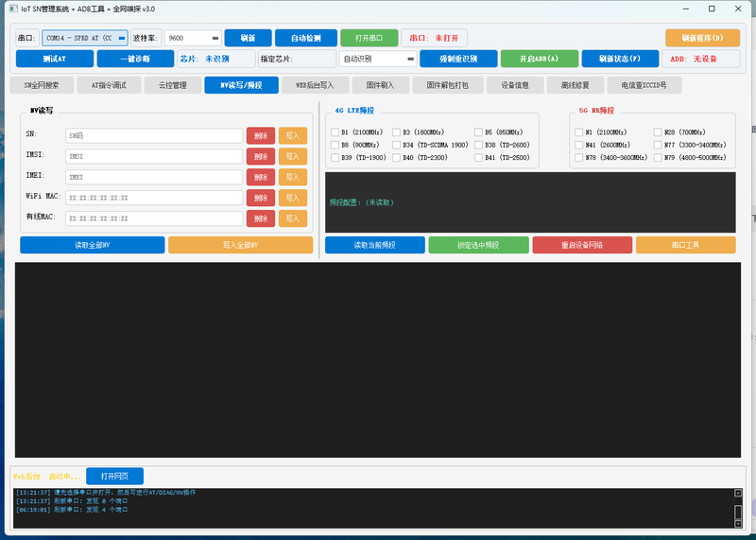
Task: Select the NV读写/频段 tab
Action: click(241, 85)
